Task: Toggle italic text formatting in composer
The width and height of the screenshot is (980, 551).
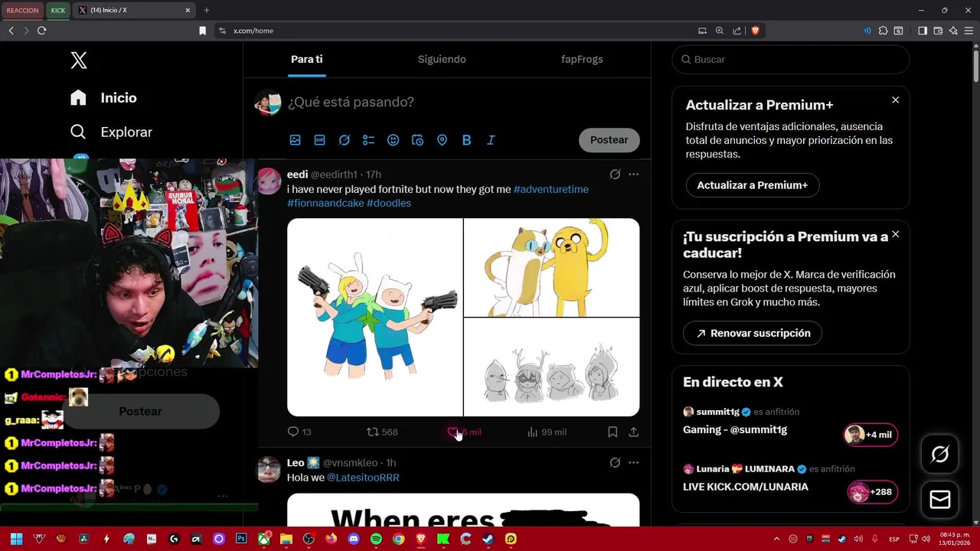Action: pos(491,140)
